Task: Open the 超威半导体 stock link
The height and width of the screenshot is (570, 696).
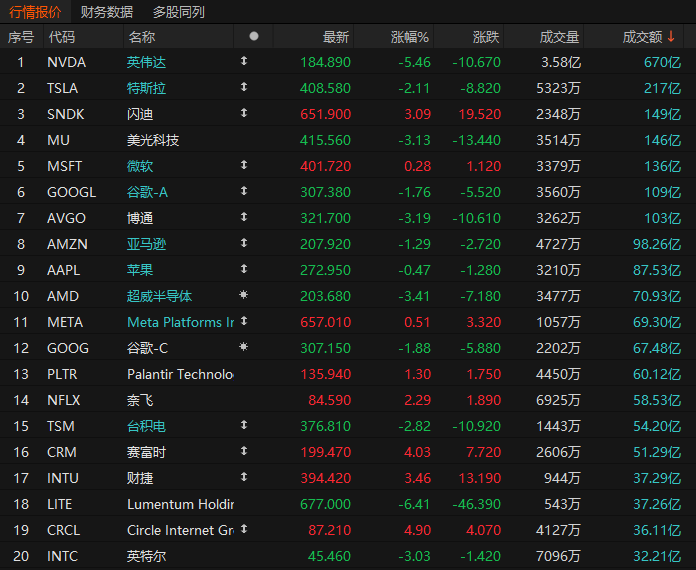Action: [x=159, y=296]
